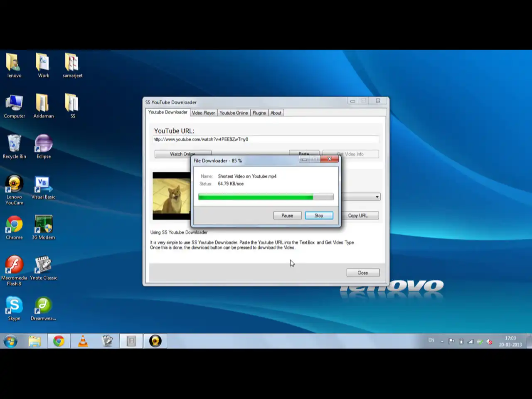The height and width of the screenshot is (399, 532).
Task: Select the Macromedia Flash 8 shortcut
Action: [x=14, y=271]
